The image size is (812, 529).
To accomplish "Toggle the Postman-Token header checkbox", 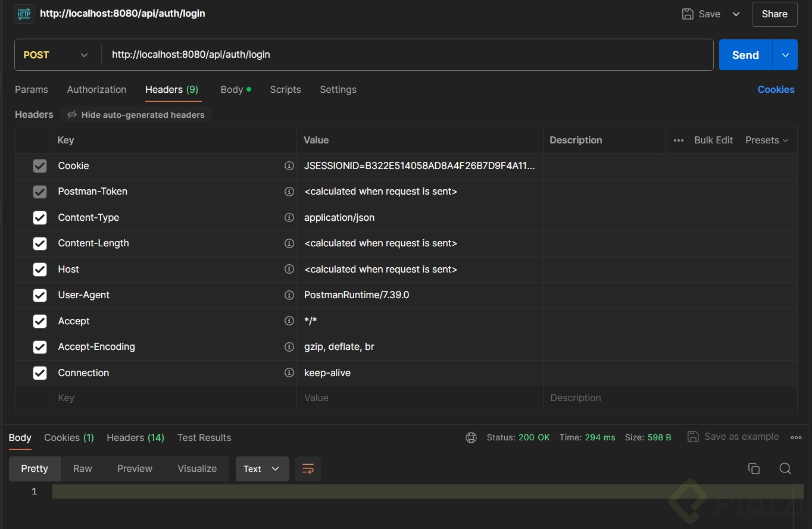I will [40, 192].
